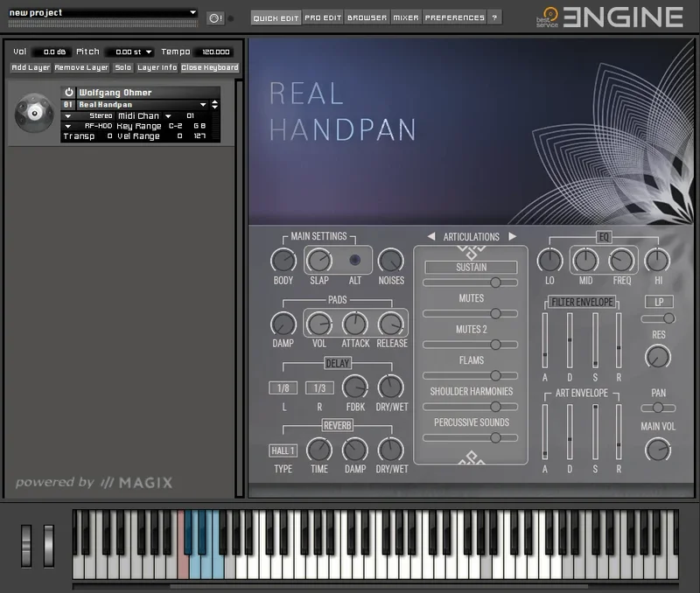Viewport: 700px width, 593px height.
Task: Click the EQ FREQ knob
Action: point(621,260)
